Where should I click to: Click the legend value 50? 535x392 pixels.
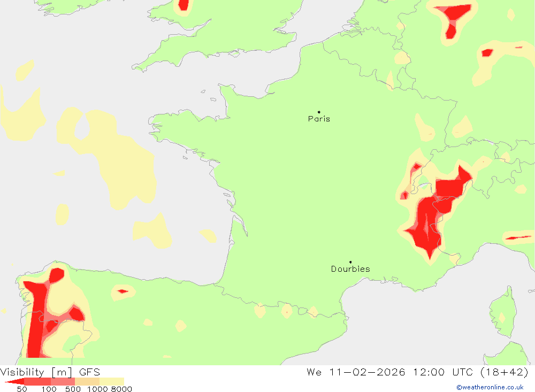coord(22,389)
